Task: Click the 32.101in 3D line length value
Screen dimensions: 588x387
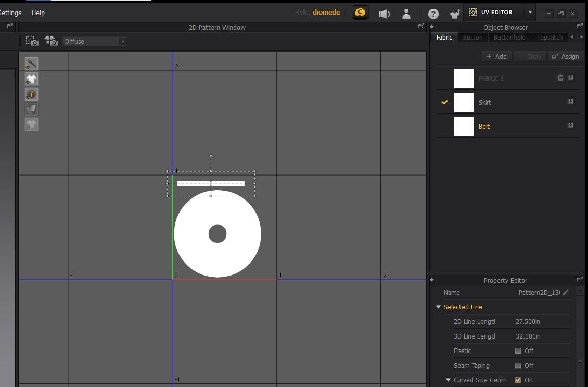Action: coord(528,336)
